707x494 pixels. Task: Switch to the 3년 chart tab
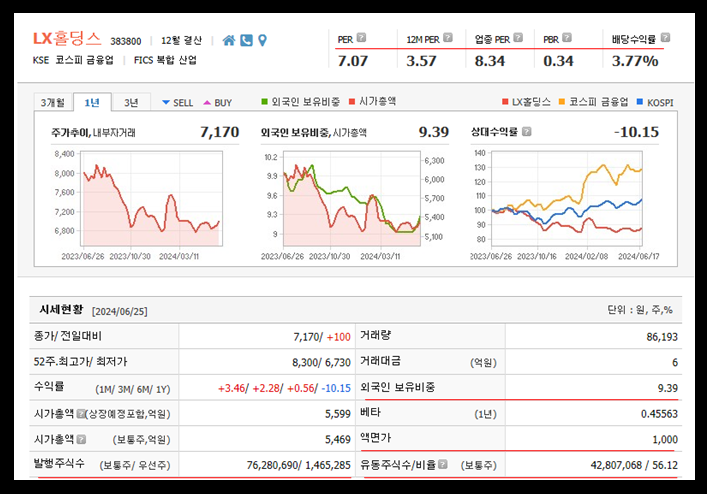click(x=131, y=102)
